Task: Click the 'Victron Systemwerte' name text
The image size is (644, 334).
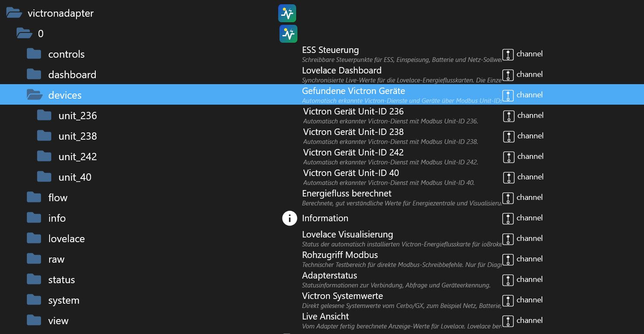Action: pyautogui.click(x=343, y=296)
